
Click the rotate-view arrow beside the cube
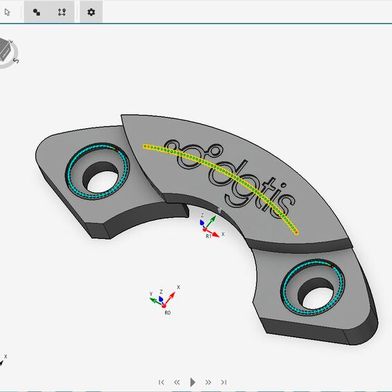(16, 61)
